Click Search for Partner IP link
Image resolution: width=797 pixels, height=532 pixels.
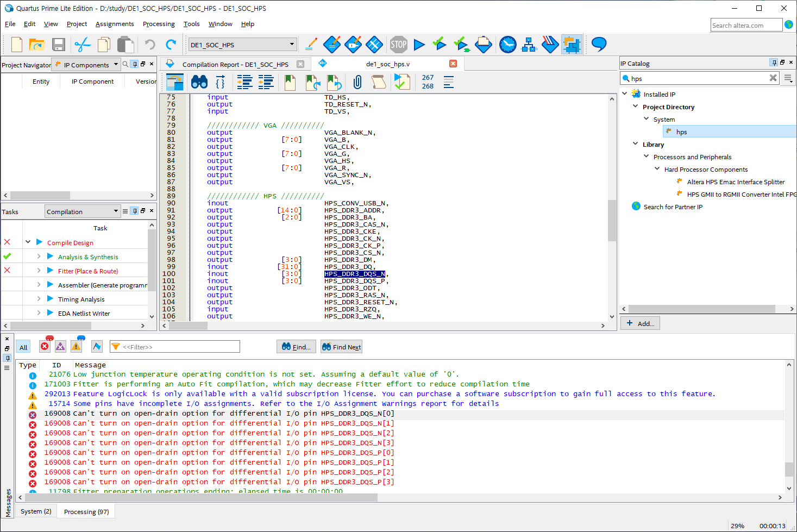point(673,206)
